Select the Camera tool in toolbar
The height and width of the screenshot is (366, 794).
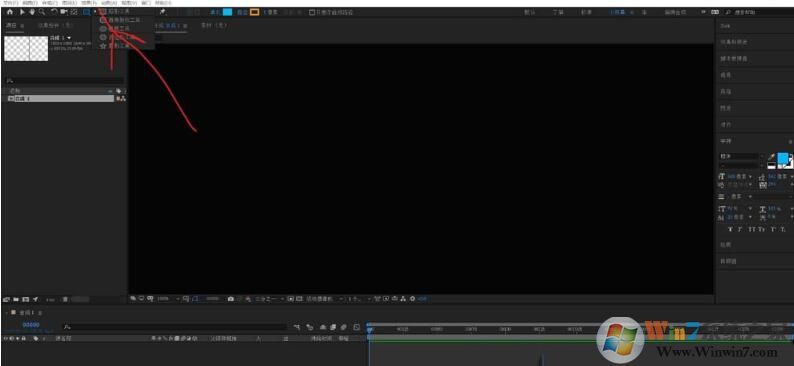click(x=64, y=12)
